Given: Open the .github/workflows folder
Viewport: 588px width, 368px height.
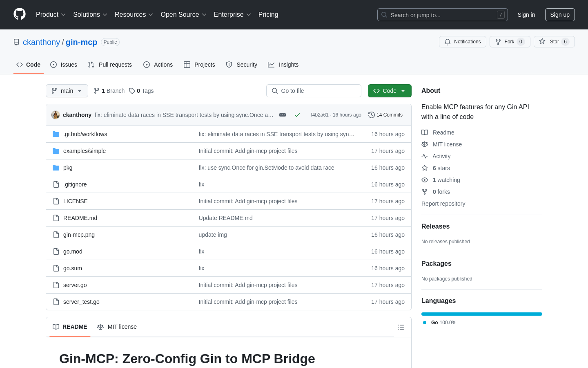Looking at the screenshot, I should [x=85, y=134].
